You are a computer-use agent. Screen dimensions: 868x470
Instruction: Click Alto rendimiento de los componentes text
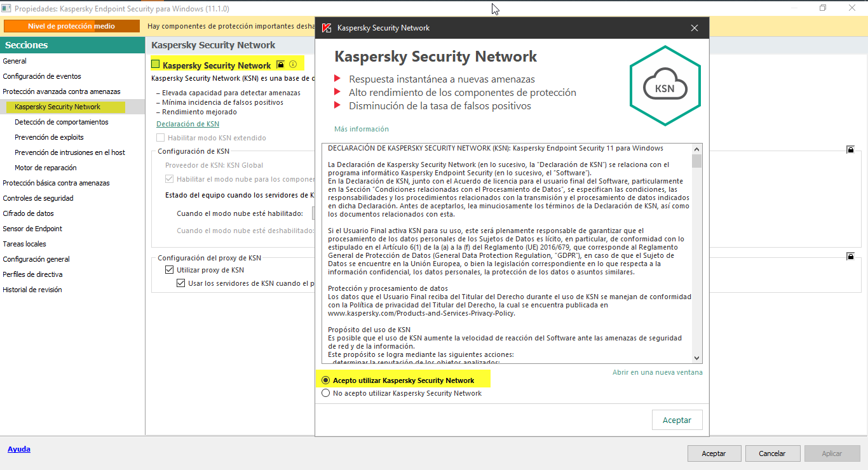coord(463,93)
